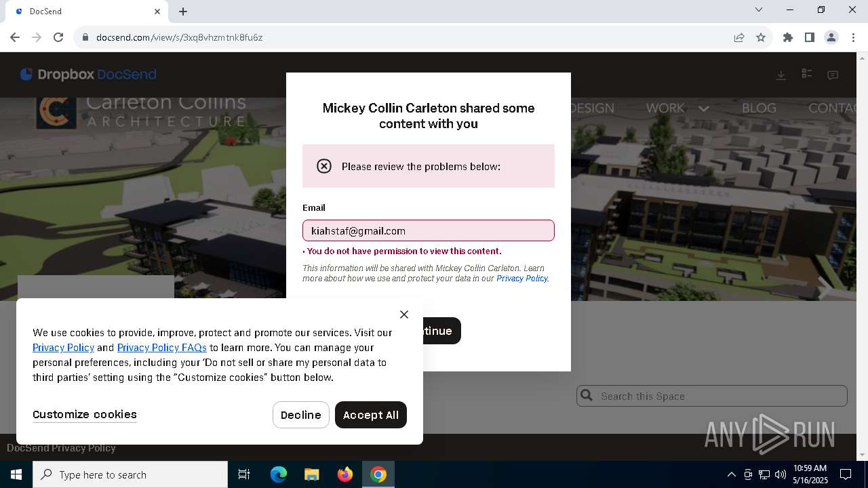This screenshot has width=868, height=488.
Task: Open Chrome three-dot menu
Action: pyautogui.click(x=853, y=37)
